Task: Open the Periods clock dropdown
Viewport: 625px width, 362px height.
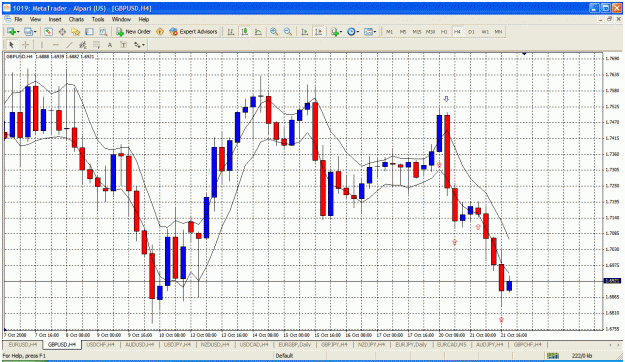Action: point(353,32)
